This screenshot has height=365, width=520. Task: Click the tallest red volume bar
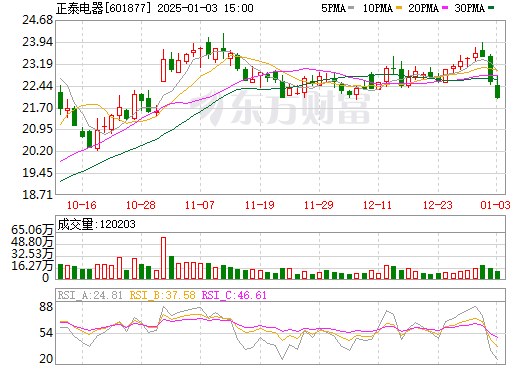(x=163, y=258)
